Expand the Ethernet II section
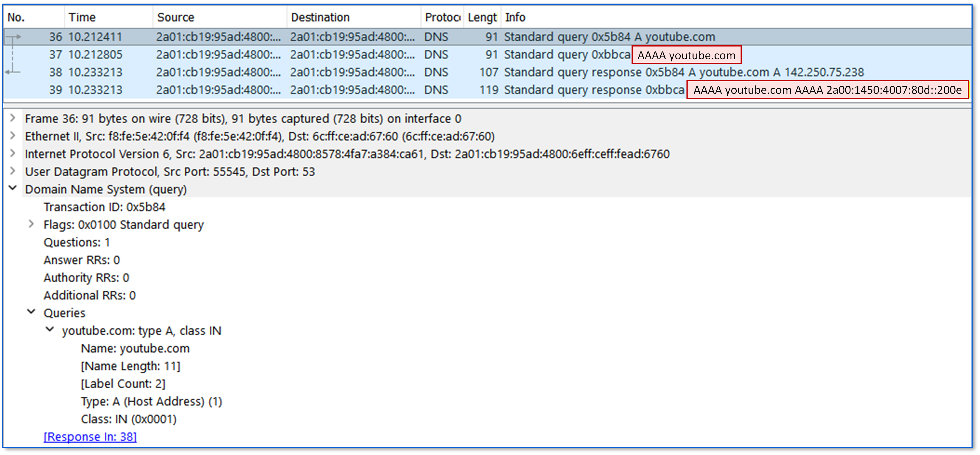 pos(13,136)
